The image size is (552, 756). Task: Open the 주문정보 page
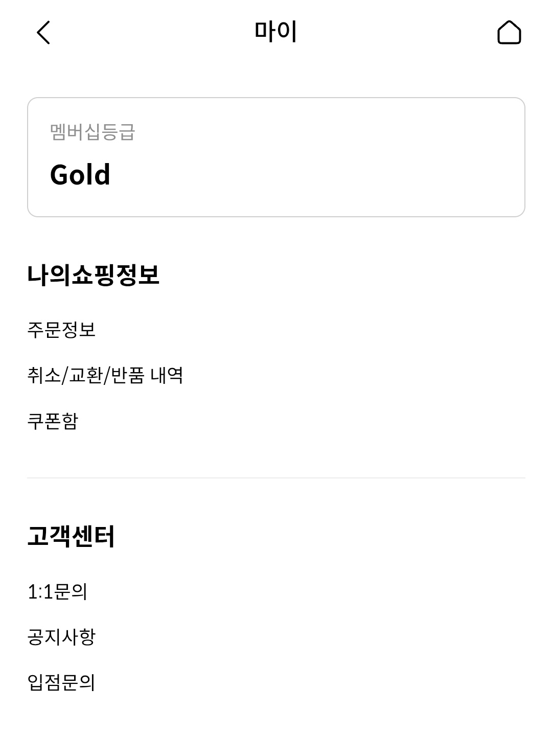[61, 330]
